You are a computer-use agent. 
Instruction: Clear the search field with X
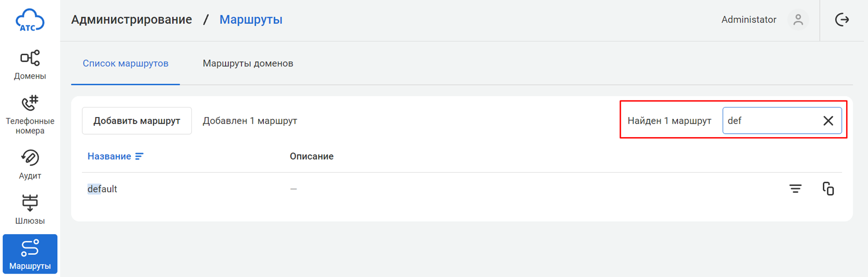pyautogui.click(x=828, y=121)
